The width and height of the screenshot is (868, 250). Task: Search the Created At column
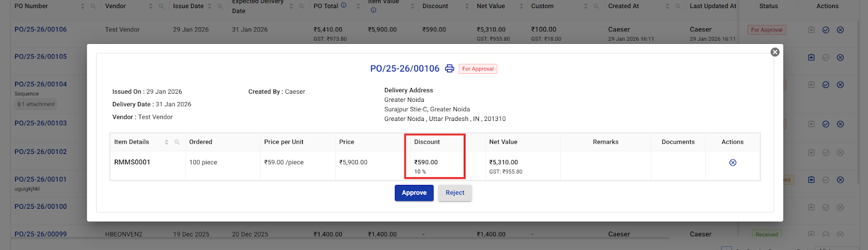tap(678, 7)
